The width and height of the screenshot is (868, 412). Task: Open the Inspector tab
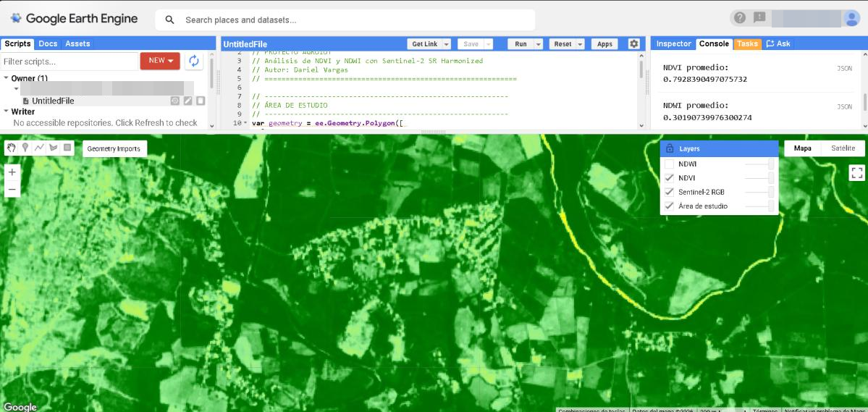click(x=674, y=43)
